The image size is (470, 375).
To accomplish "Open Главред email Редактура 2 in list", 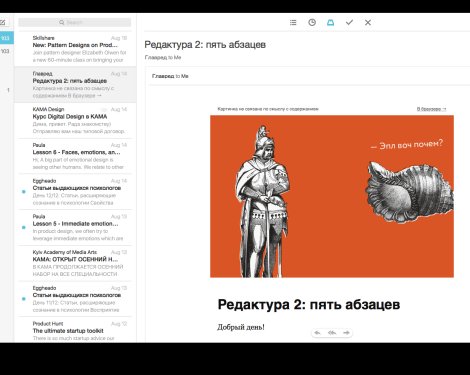I will pos(75,84).
